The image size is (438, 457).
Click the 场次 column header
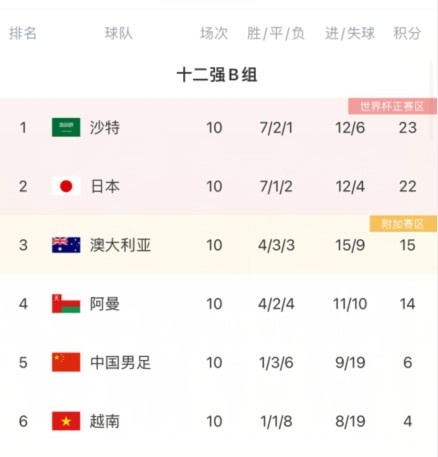point(214,33)
